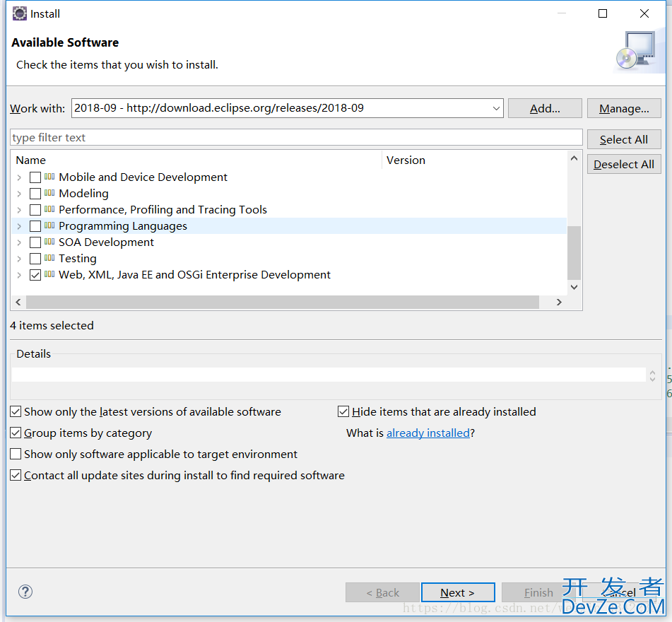Click the category icon beside Testing
The width and height of the screenshot is (672, 622).
pyautogui.click(x=49, y=257)
